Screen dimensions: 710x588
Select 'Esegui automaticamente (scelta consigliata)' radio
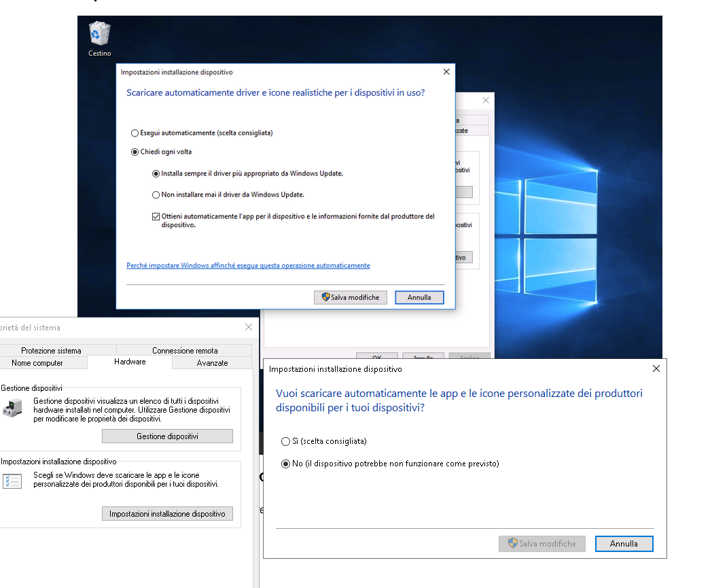(202, 133)
